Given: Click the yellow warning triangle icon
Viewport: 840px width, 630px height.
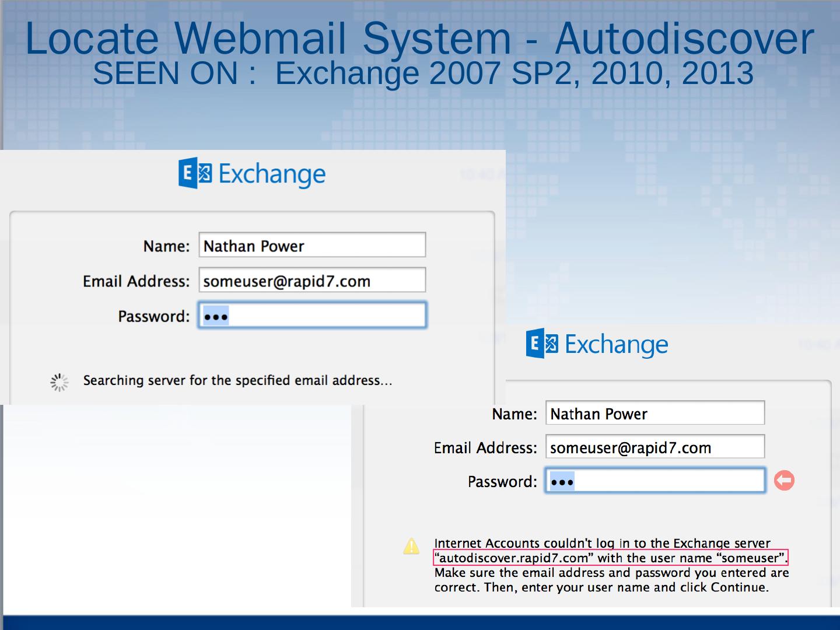Looking at the screenshot, I should point(411,546).
